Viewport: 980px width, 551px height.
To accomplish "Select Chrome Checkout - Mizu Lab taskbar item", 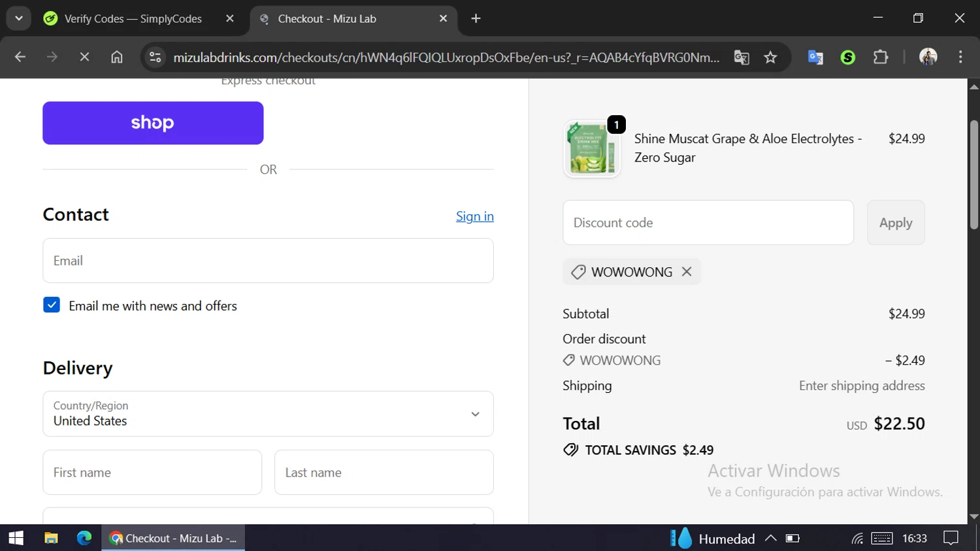I will coord(173,538).
